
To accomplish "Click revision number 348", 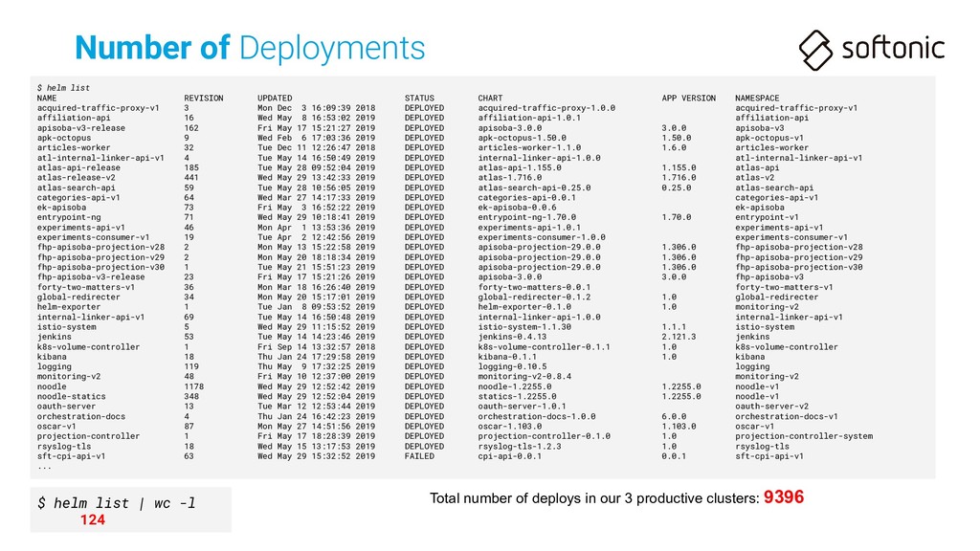I will 191,397.
